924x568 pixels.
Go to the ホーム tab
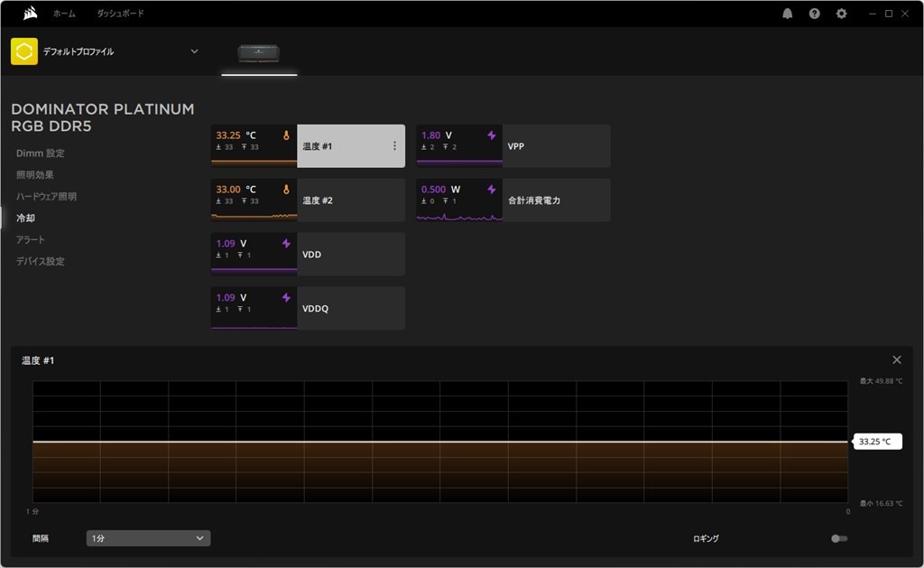64,14
